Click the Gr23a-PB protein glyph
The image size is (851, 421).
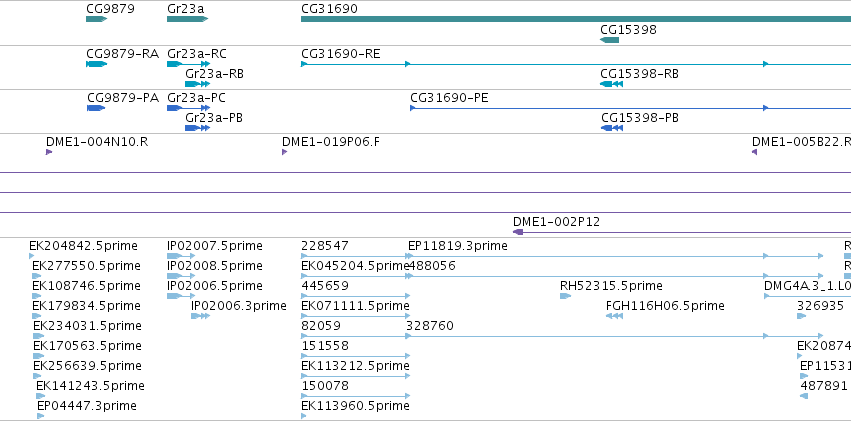pyautogui.click(x=197, y=128)
